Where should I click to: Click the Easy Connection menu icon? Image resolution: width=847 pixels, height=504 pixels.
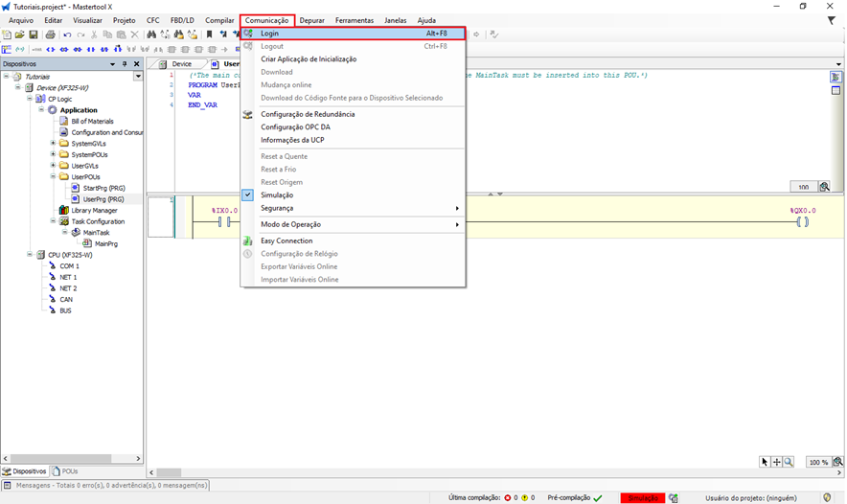[x=248, y=241]
